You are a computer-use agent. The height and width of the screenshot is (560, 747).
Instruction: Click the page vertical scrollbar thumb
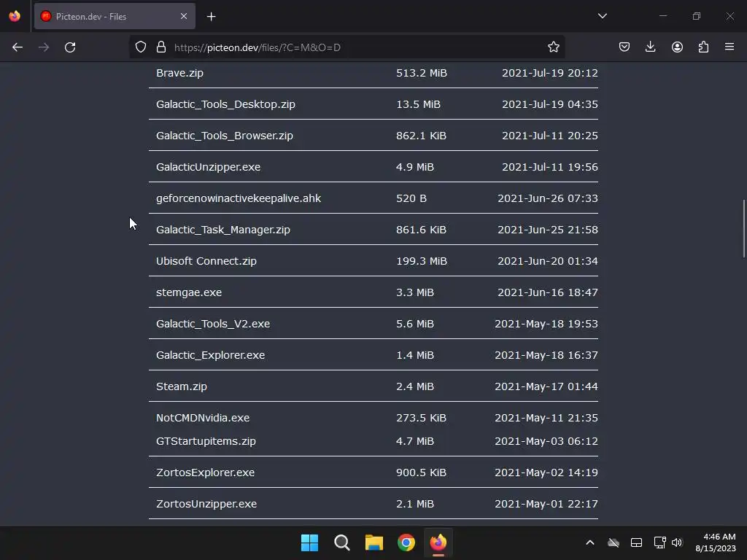coord(743,228)
